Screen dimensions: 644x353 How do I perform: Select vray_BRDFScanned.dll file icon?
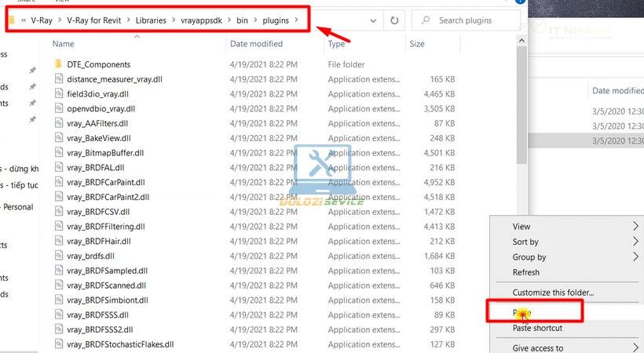[59, 285]
